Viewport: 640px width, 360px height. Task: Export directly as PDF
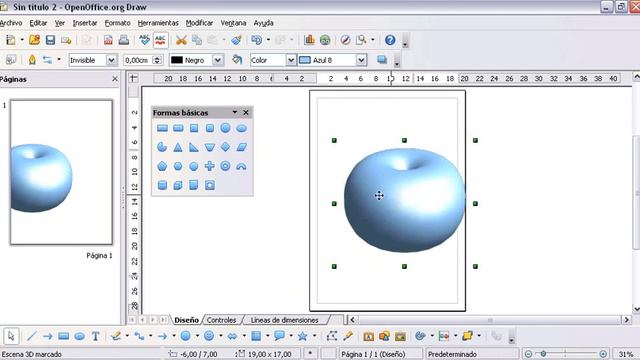pos(108,40)
